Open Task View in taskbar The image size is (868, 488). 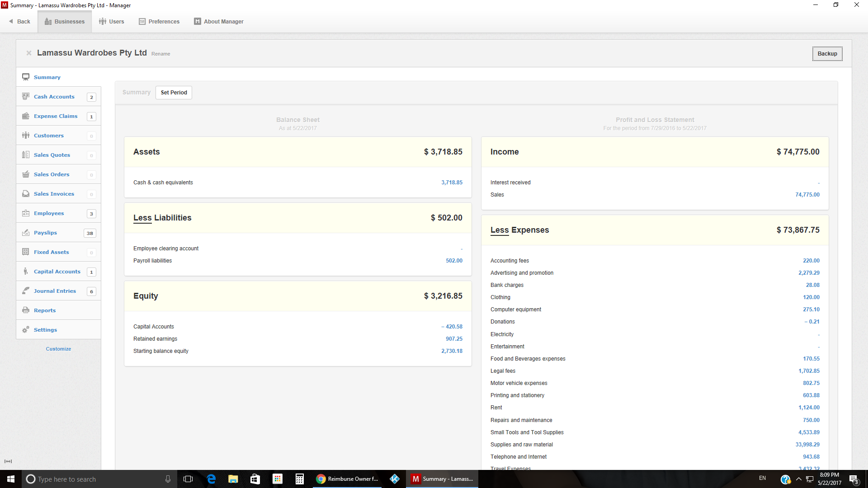tap(188, 479)
